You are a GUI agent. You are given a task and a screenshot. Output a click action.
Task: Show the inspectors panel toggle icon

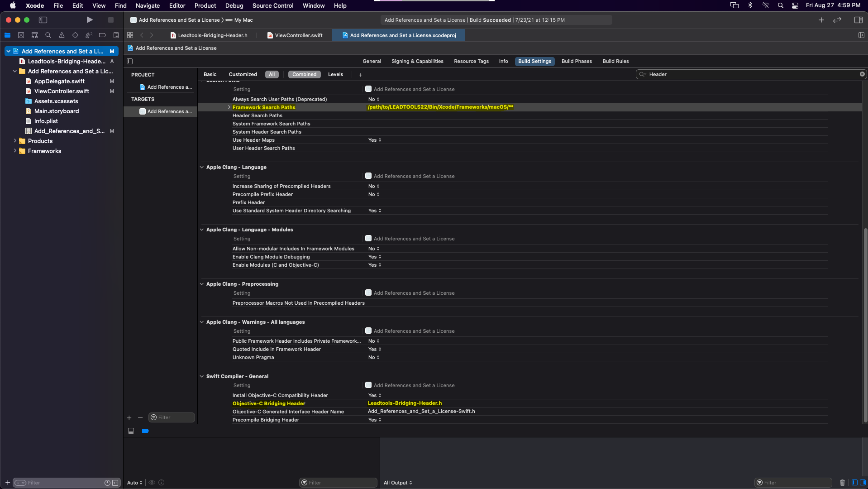point(858,20)
